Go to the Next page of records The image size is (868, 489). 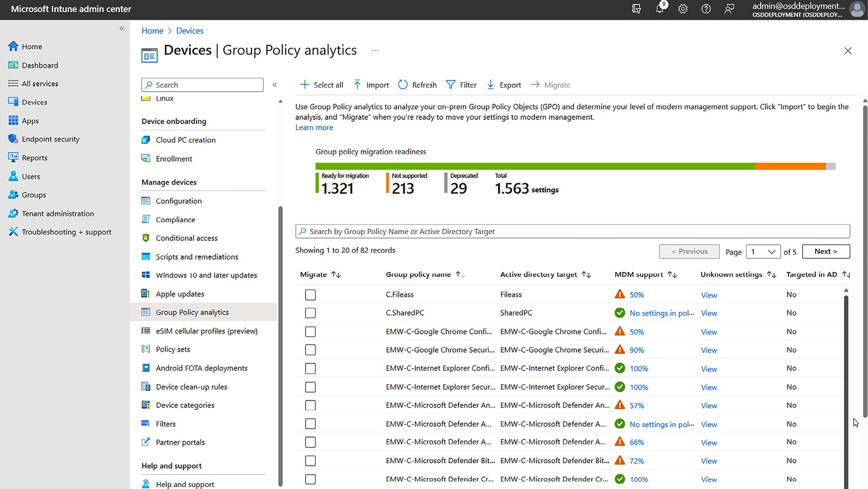(x=825, y=251)
